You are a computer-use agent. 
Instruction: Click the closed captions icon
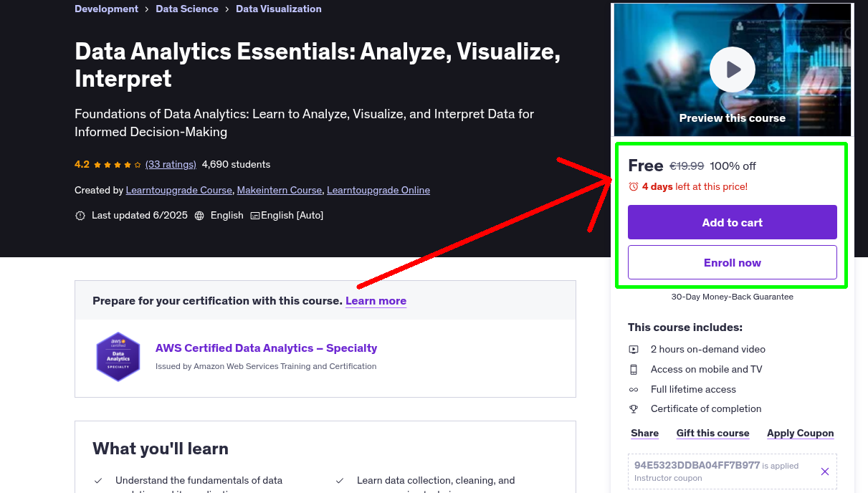pyautogui.click(x=254, y=216)
